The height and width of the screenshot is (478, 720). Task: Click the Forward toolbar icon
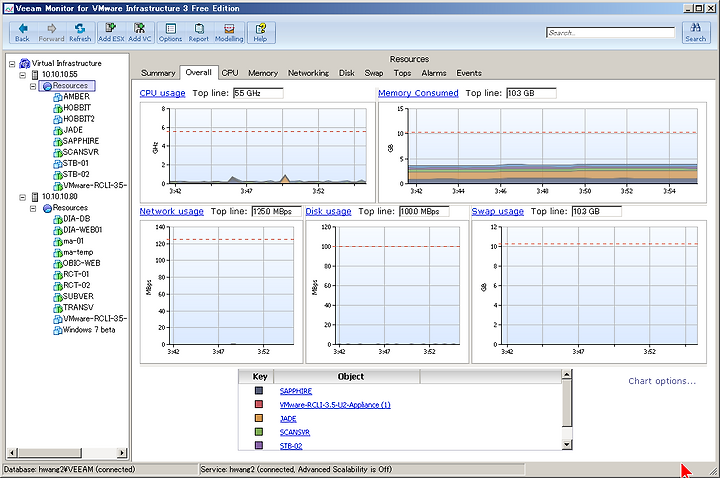[51, 33]
